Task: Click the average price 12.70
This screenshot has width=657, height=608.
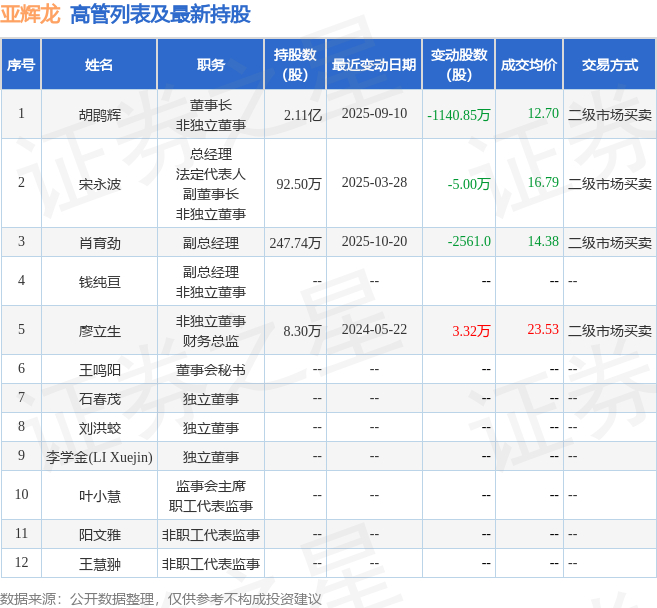Action: (x=543, y=114)
